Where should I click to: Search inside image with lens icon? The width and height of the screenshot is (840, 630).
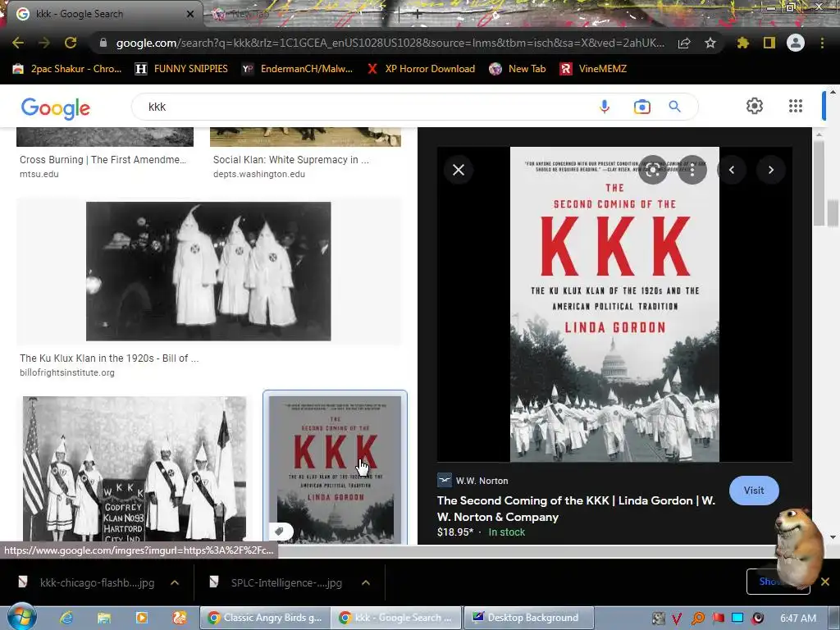tap(653, 171)
